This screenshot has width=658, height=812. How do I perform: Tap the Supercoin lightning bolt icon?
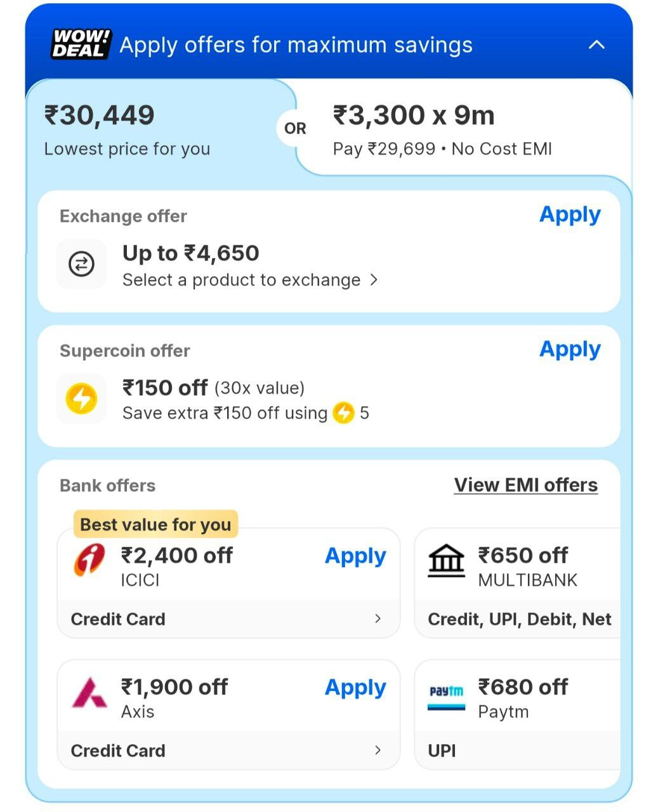point(81,399)
